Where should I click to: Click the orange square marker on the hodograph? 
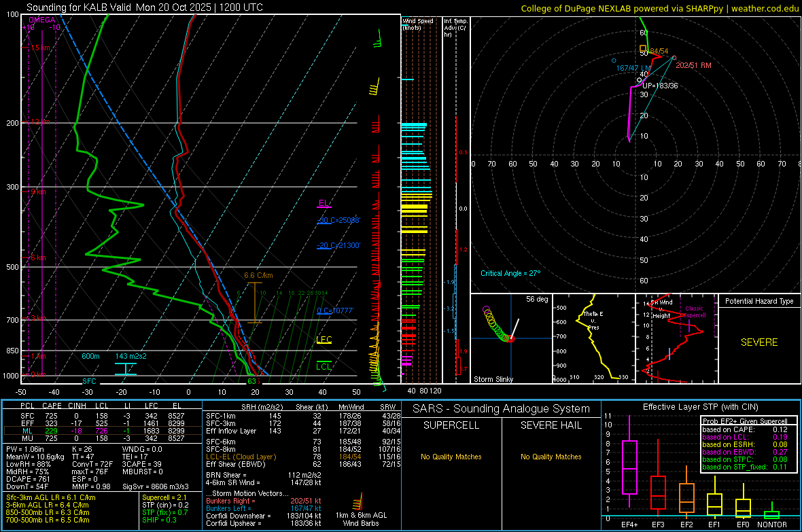tap(644, 49)
